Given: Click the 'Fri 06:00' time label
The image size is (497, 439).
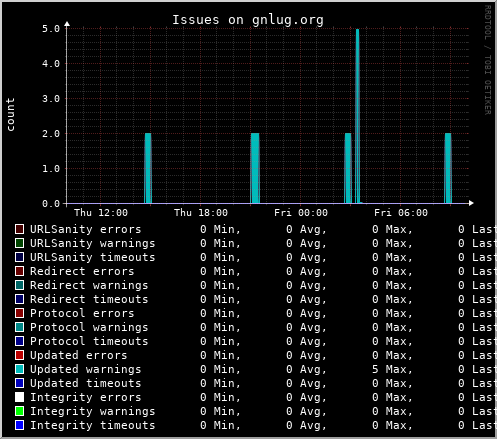Looking at the screenshot, I should click(x=401, y=213).
